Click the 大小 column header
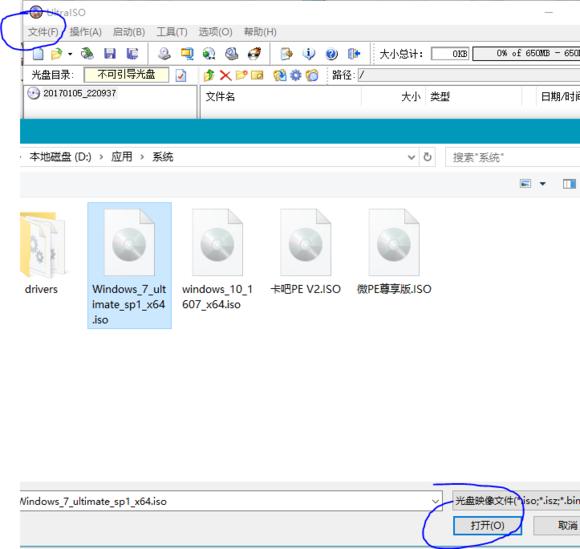Image resolution: width=580 pixels, height=549 pixels. (411, 97)
